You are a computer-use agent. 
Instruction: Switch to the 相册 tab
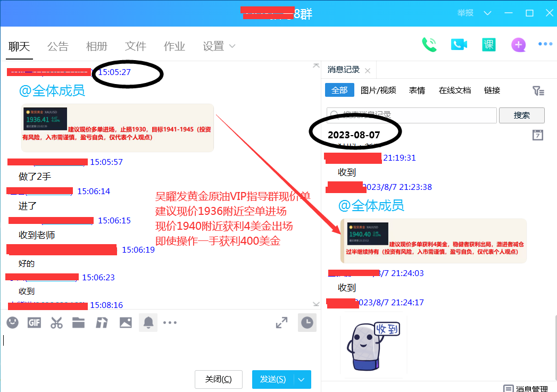[97, 46]
